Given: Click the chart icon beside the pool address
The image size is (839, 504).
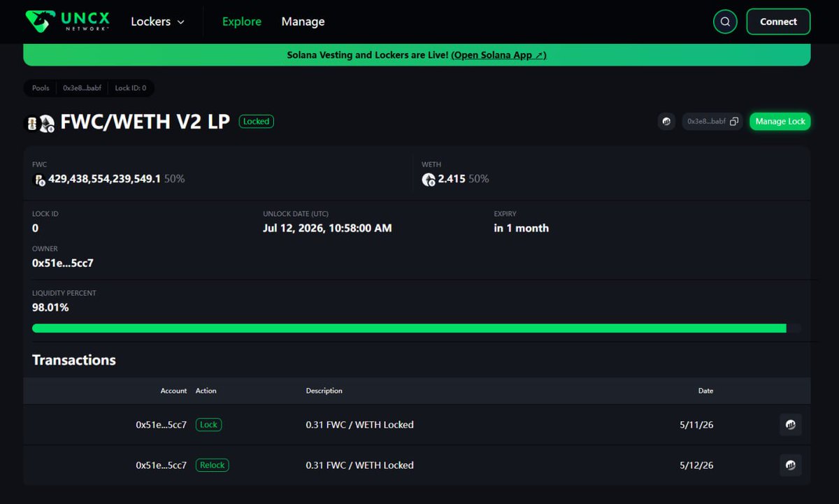Looking at the screenshot, I should point(667,122).
